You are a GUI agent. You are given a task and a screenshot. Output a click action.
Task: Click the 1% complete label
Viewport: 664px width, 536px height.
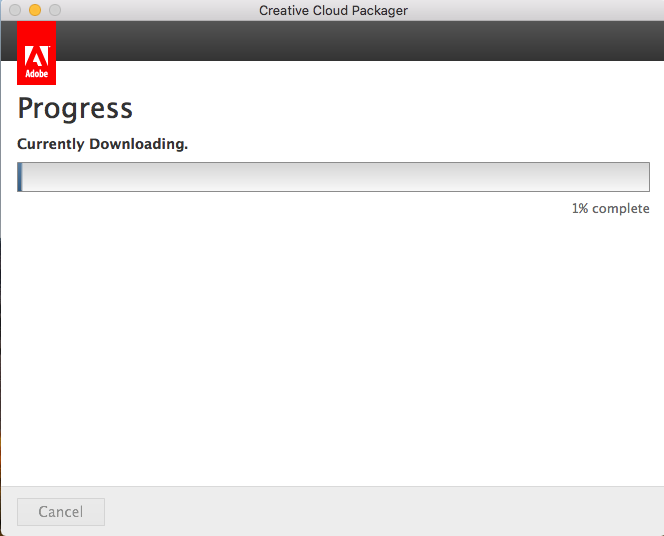[610, 208]
